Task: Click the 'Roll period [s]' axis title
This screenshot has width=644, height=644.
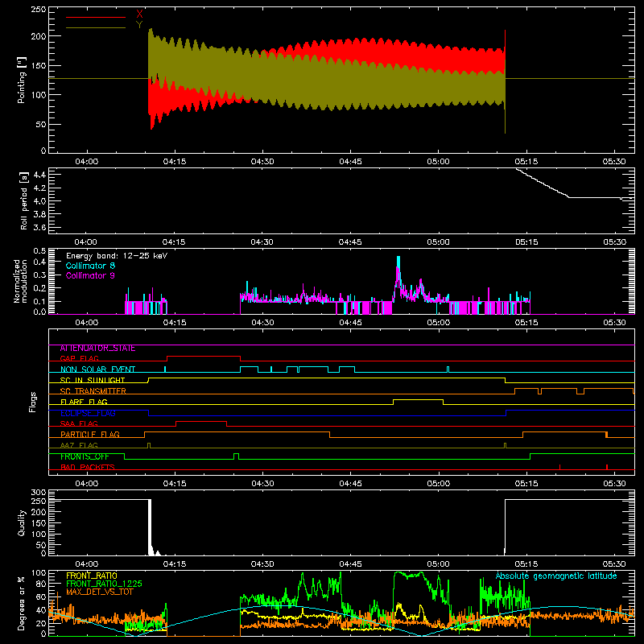Action: click(x=24, y=200)
